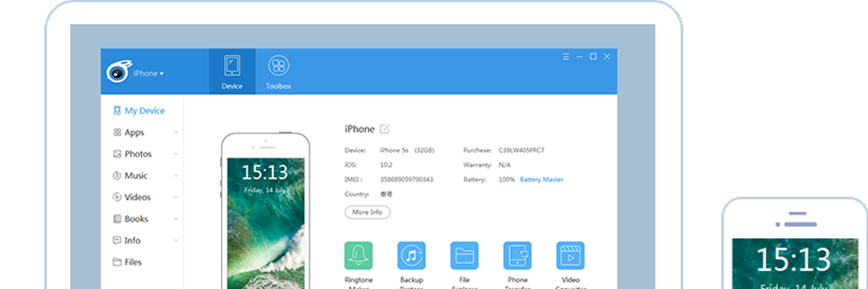
Task: Click the My Device phone icon
Action: click(117, 110)
